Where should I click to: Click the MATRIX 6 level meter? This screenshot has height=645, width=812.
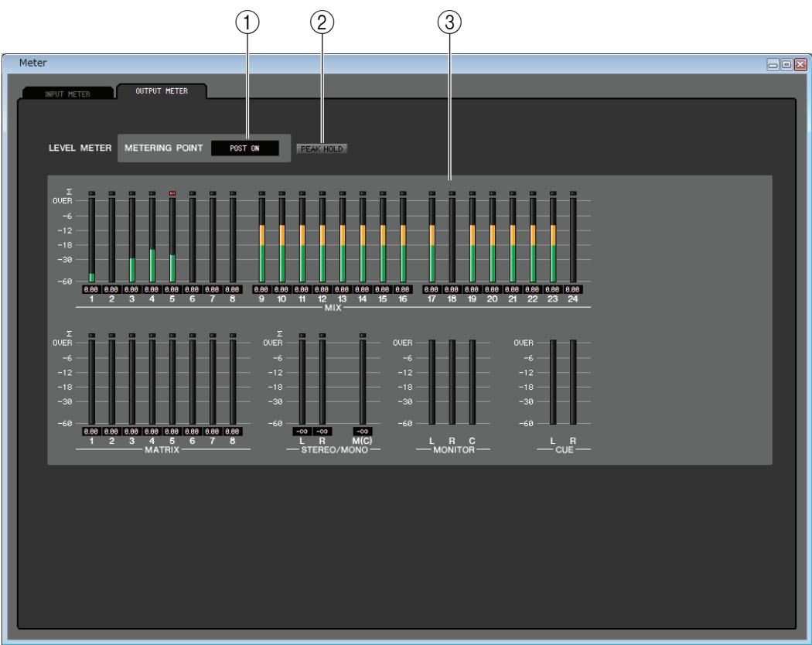pos(193,382)
